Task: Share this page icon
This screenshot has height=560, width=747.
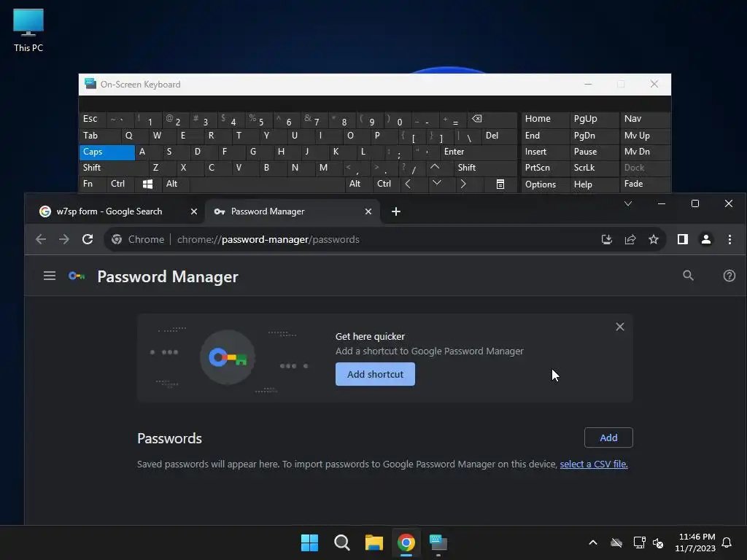Action: [630, 239]
